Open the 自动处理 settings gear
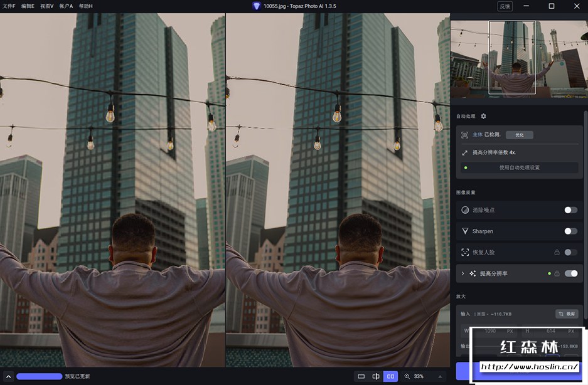588x385 pixels. [483, 116]
